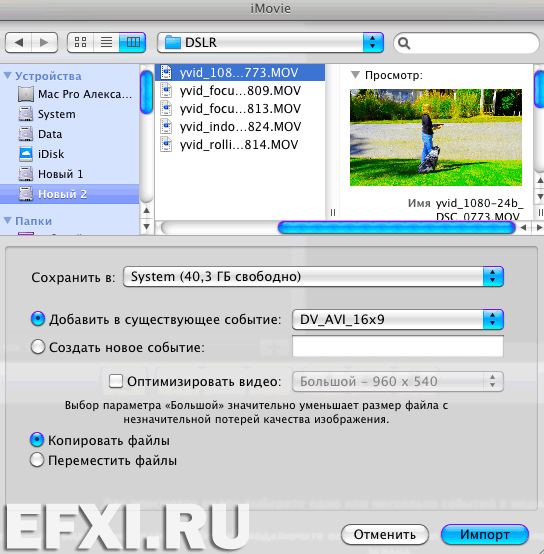Select the Data drive in sidebar
544x554 pixels.
pyautogui.click(x=70, y=134)
